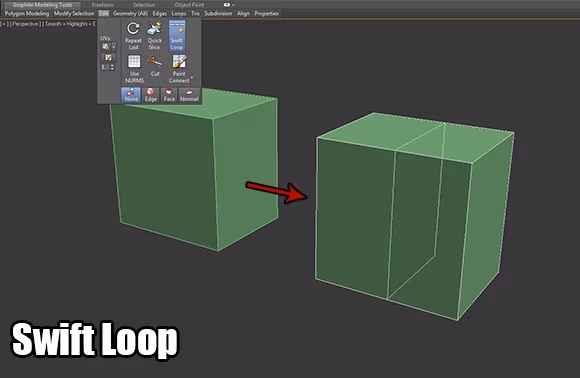This screenshot has width=580, height=378.
Task: Enable the Edge constraint
Action: (x=151, y=95)
